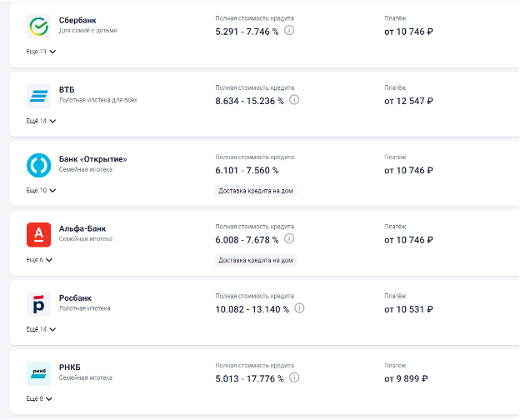Image resolution: width=520 pixels, height=420 pixels.
Task: Click the Sberbank green checkmark logo
Action: (39, 27)
